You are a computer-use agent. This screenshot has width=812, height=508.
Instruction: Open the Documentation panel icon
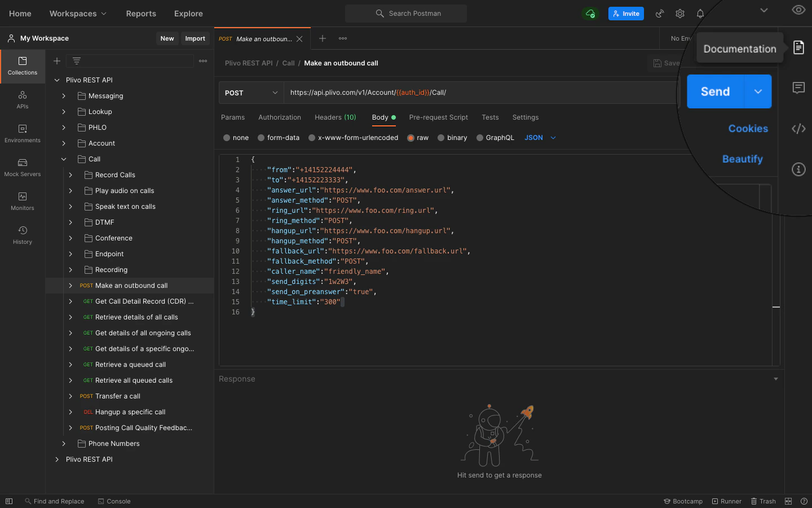(798, 47)
